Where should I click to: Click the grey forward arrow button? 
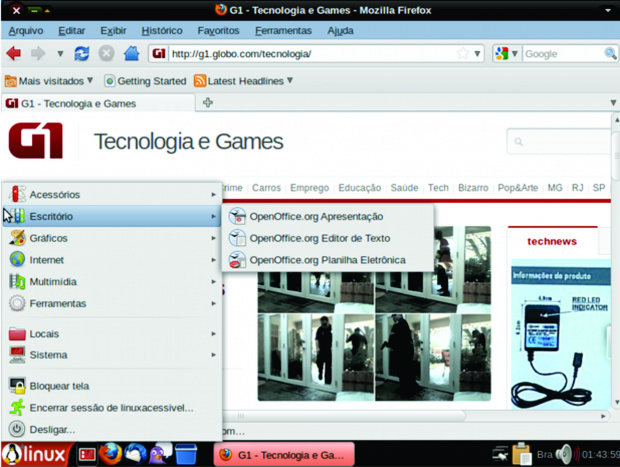(38, 53)
